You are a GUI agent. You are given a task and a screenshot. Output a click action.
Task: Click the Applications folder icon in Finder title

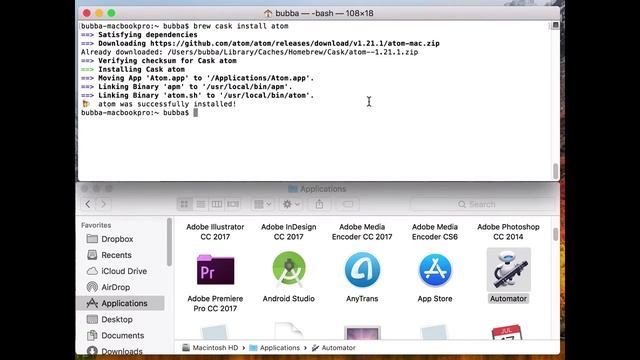point(293,189)
